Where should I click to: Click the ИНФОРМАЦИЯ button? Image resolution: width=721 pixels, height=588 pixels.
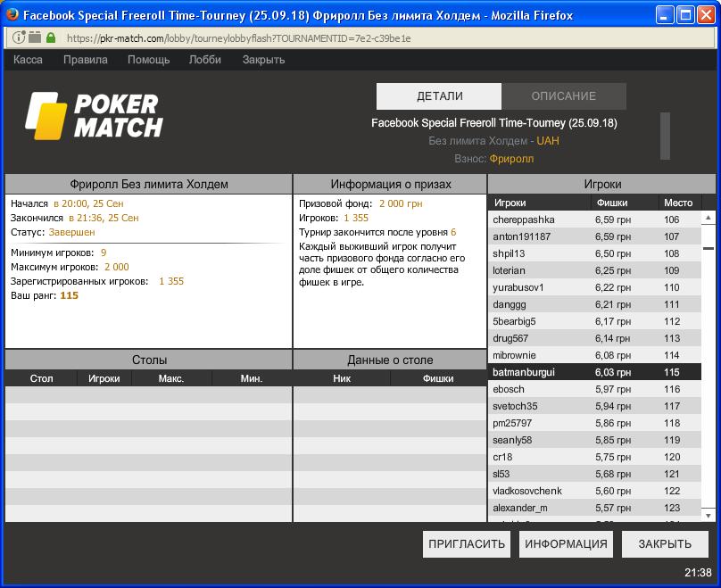(566, 544)
